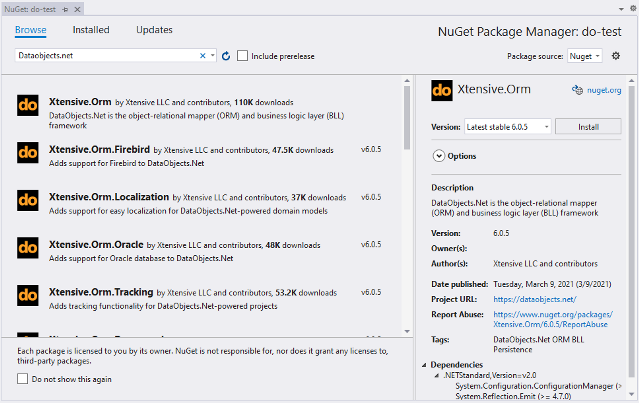Click the 'NuGet Package Manager: do-test' heading
Viewport: 639px width, 403px height.
tap(529, 32)
